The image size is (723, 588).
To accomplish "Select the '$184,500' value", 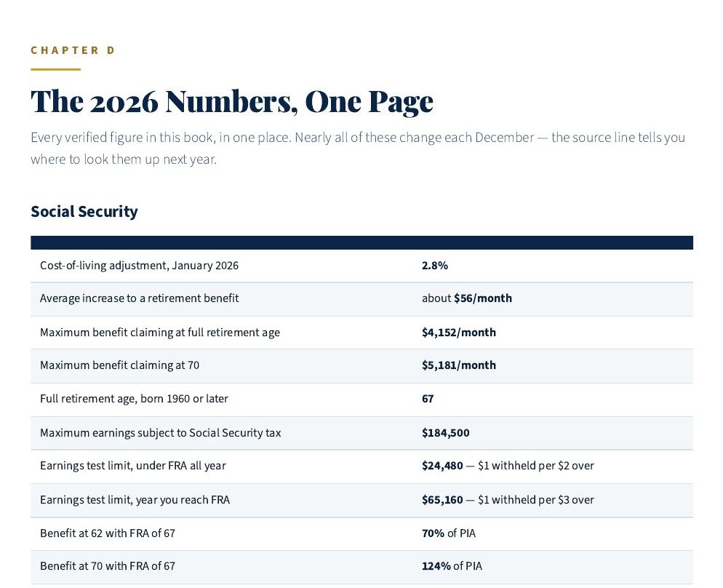I will [x=445, y=432].
